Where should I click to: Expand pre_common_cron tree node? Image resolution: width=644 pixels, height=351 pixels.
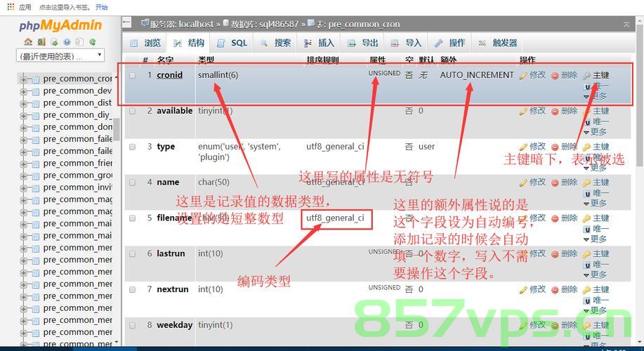click(x=23, y=79)
